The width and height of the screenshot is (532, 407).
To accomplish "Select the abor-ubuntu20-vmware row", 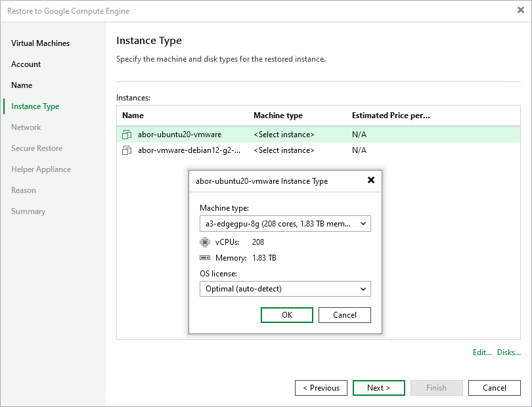I will pos(319,135).
